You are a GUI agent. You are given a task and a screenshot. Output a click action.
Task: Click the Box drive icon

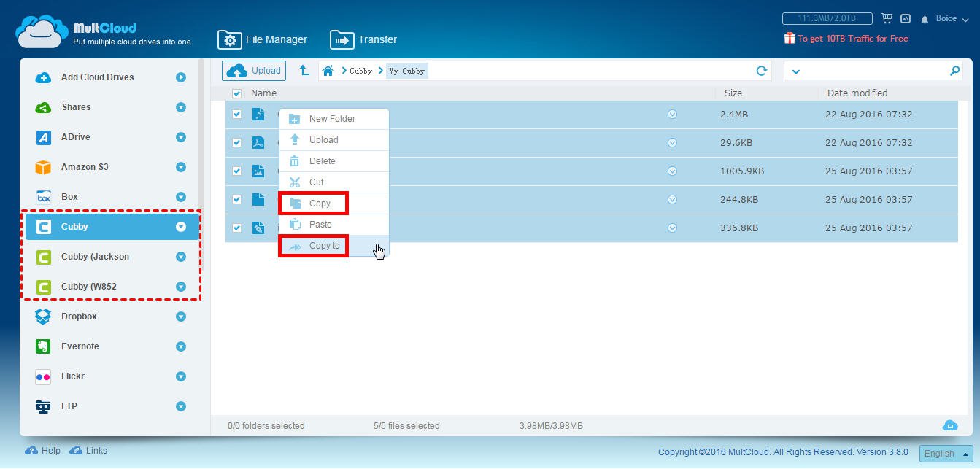44,197
